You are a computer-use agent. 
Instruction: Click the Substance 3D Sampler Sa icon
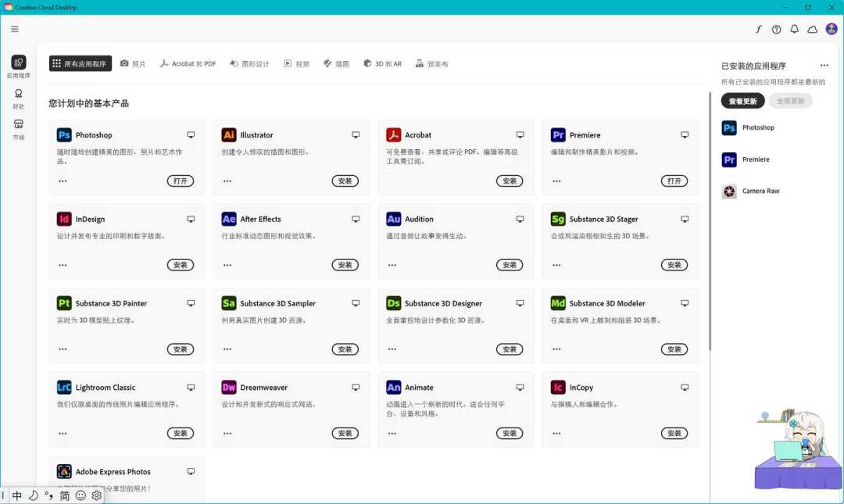[x=229, y=303]
